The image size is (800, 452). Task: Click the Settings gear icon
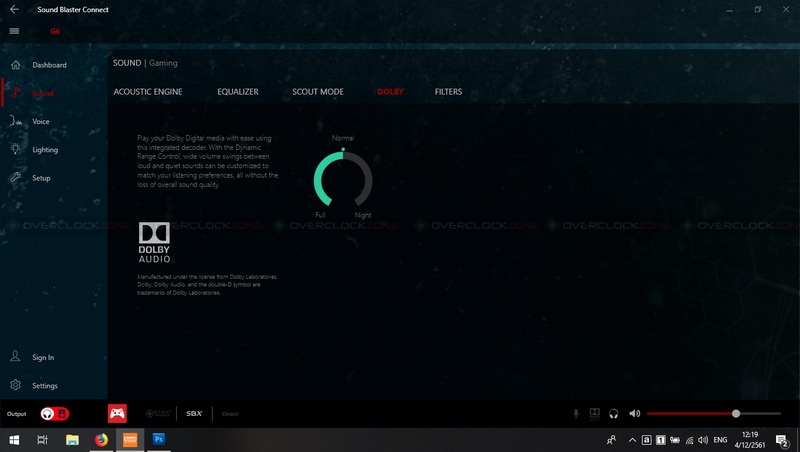click(15, 385)
